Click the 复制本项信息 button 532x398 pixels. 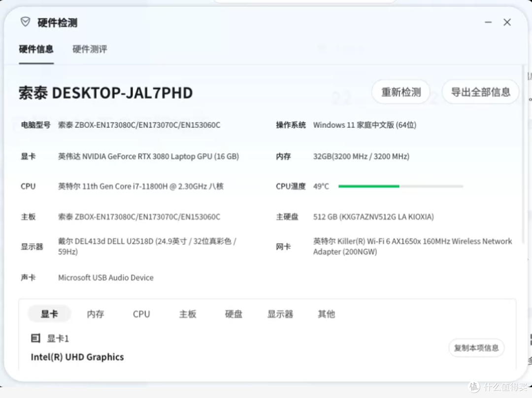pos(476,348)
